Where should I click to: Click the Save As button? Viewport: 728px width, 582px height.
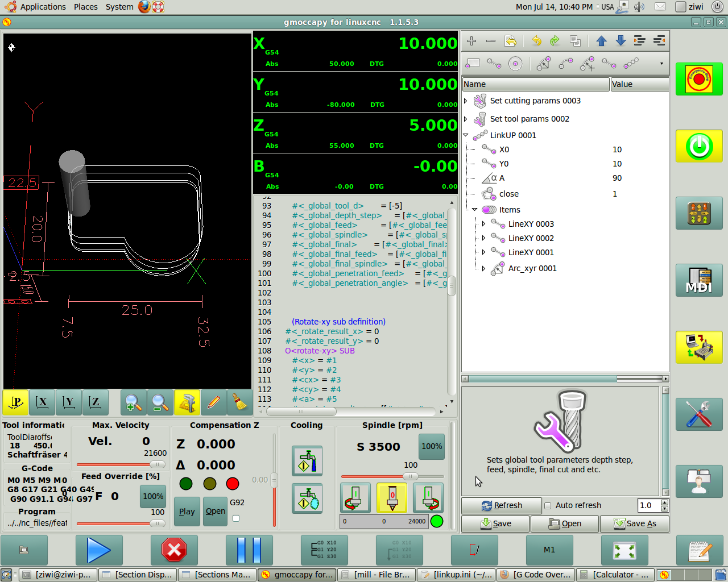(635, 523)
